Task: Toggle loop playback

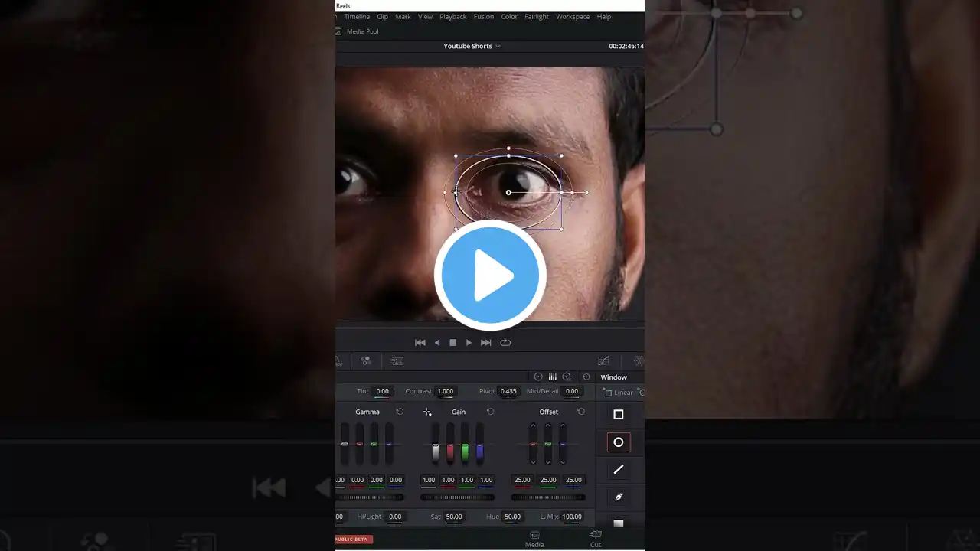Action: [x=505, y=343]
